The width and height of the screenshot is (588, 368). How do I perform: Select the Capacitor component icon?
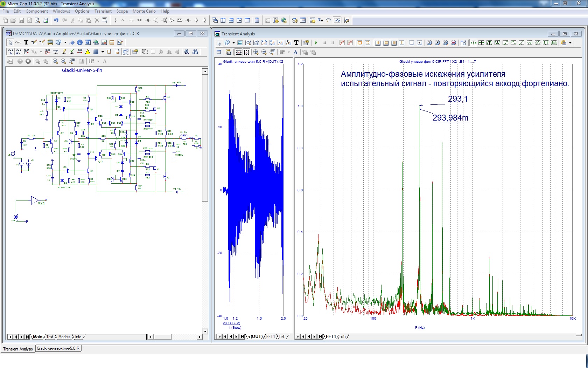pyautogui.click(x=132, y=20)
